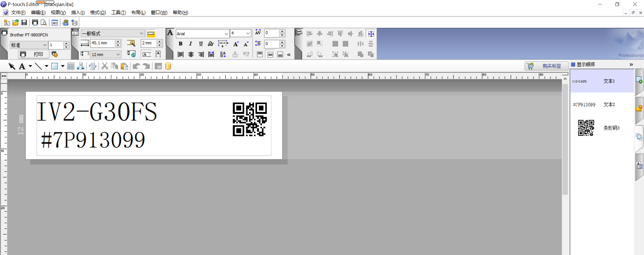Screen dimensions: 644x255
Task: Align text right
Action: [201, 54]
